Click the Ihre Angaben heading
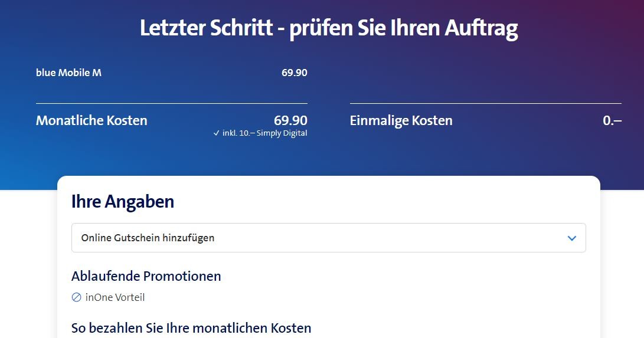The width and height of the screenshot is (644, 338). (x=123, y=202)
